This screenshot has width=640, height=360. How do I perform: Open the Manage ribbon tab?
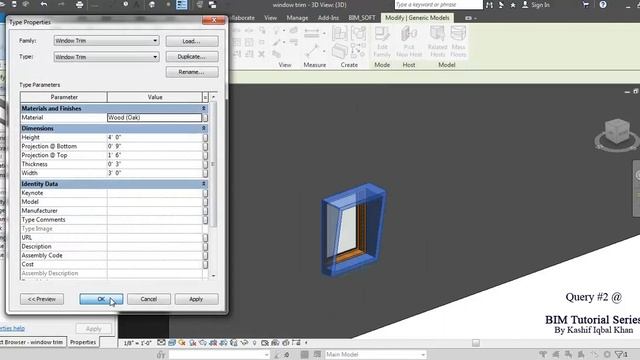[297, 18]
